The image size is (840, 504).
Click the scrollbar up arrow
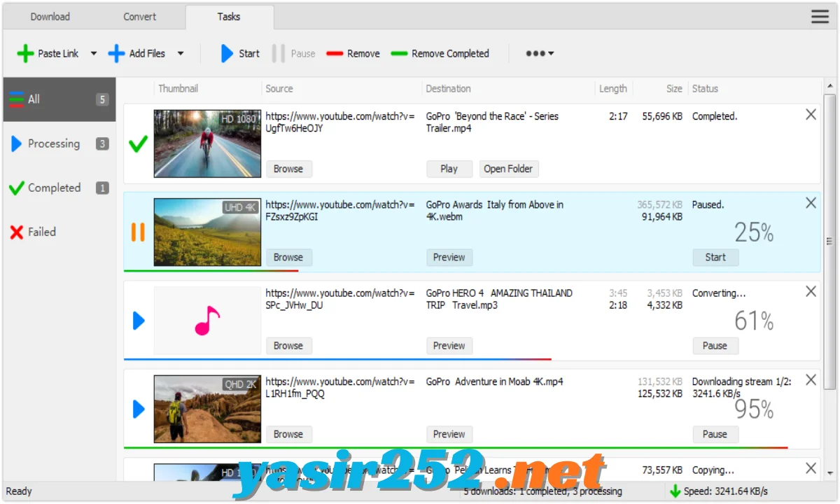[x=829, y=85]
